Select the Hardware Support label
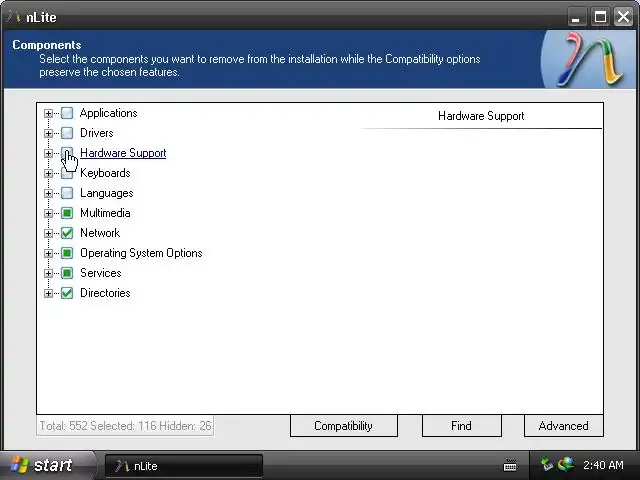This screenshot has height=480, width=640. coord(123,153)
